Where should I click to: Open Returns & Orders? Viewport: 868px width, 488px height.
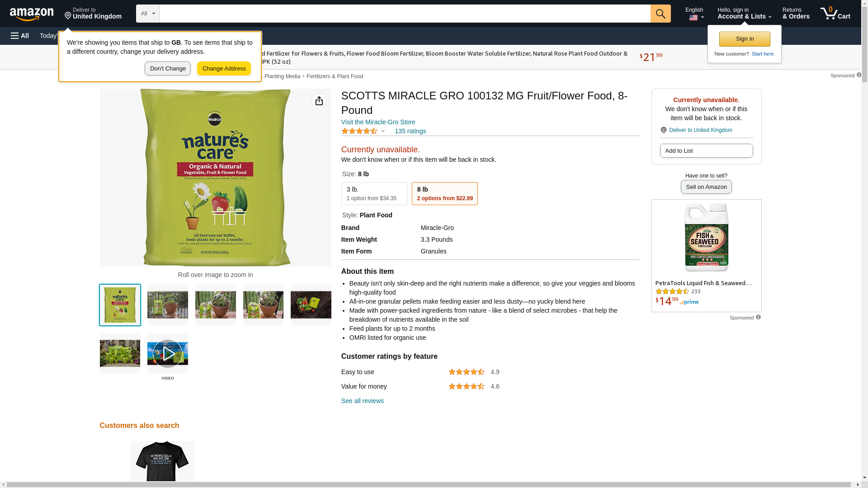pyautogui.click(x=796, y=14)
